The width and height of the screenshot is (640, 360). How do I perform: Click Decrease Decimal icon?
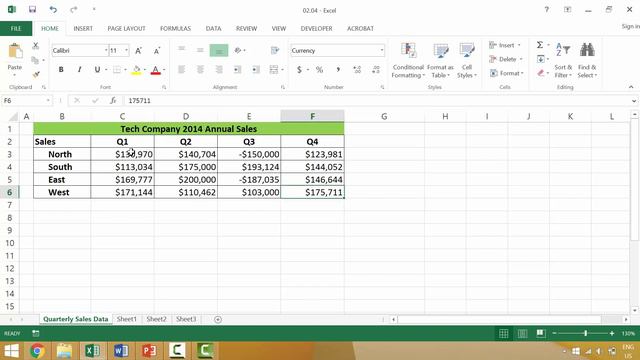(x=376, y=70)
